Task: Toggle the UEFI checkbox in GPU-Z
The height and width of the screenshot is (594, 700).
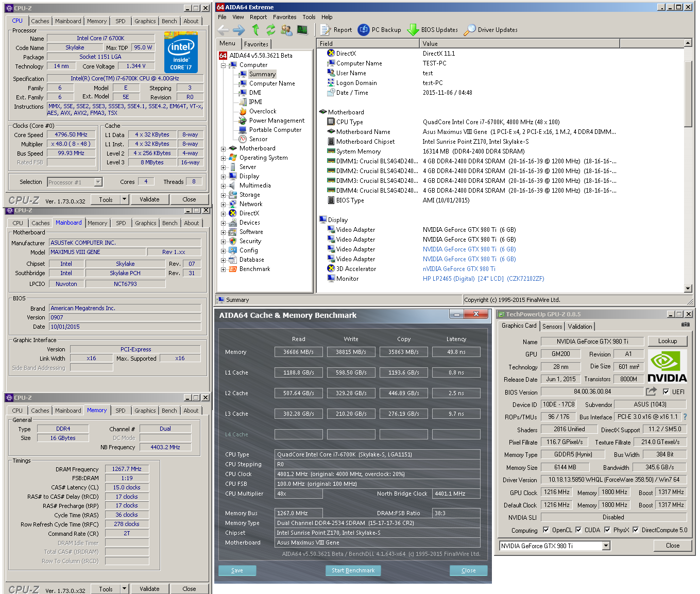Action: [666, 392]
